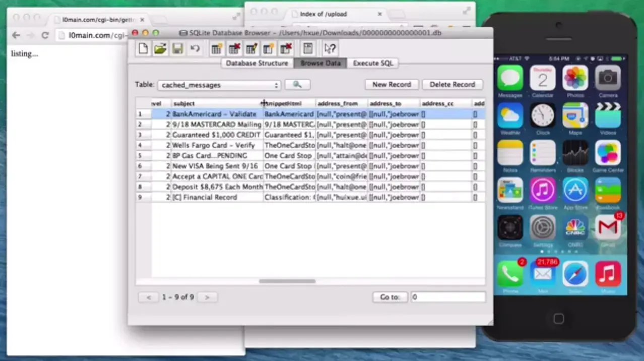
Task: Click the reload button in left Chrome window
Action: pyautogui.click(x=45, y=35)
